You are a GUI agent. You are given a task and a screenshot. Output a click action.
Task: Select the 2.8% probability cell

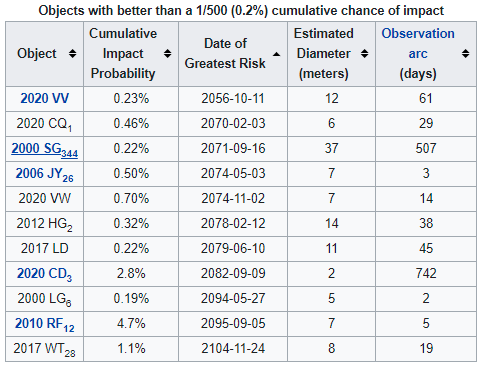pos(131,274)
